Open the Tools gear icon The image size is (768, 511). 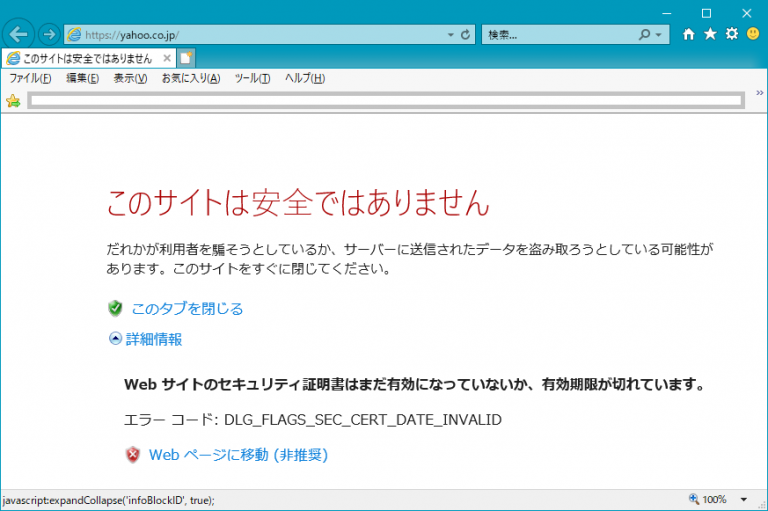click(x=731, y=34)
